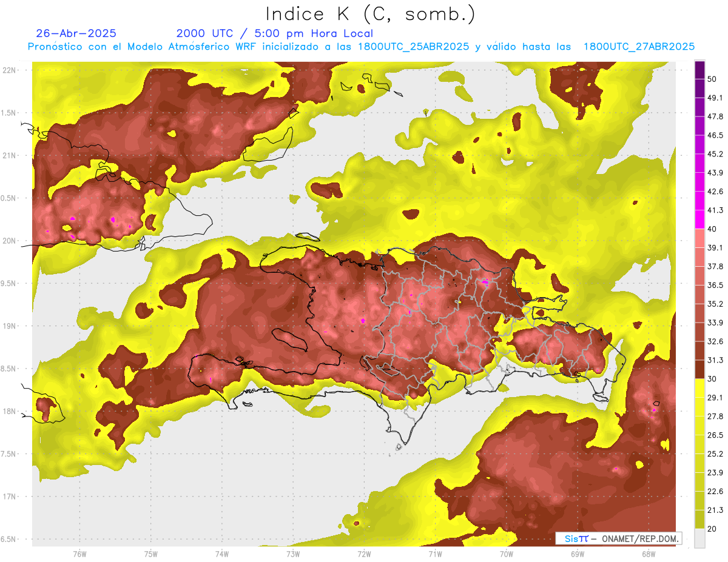Click the "19N" latitude label
728x562 pixels.
[x=10, y=326]
